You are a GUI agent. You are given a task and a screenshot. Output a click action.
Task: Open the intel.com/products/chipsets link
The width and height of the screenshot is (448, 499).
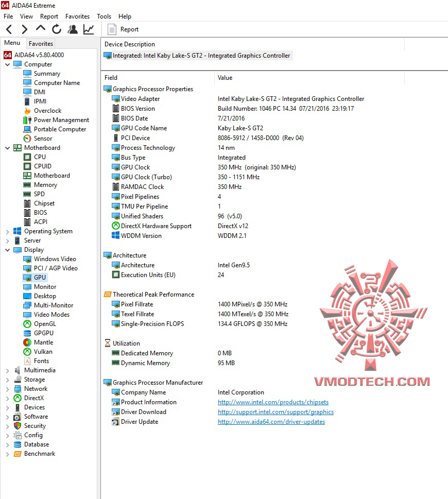pos(273,402)
